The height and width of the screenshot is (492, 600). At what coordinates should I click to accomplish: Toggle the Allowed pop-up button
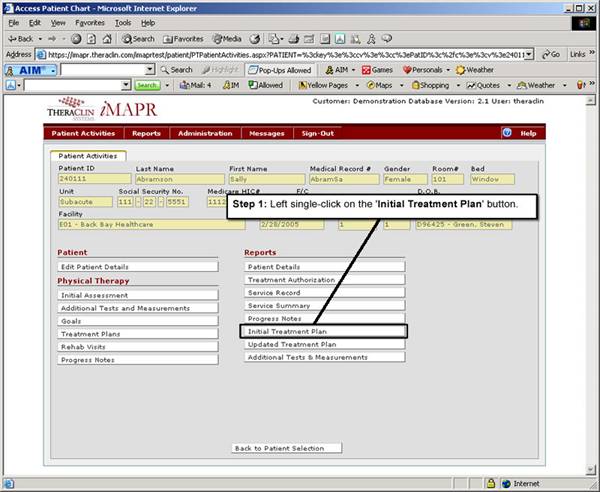pos(265,85)
